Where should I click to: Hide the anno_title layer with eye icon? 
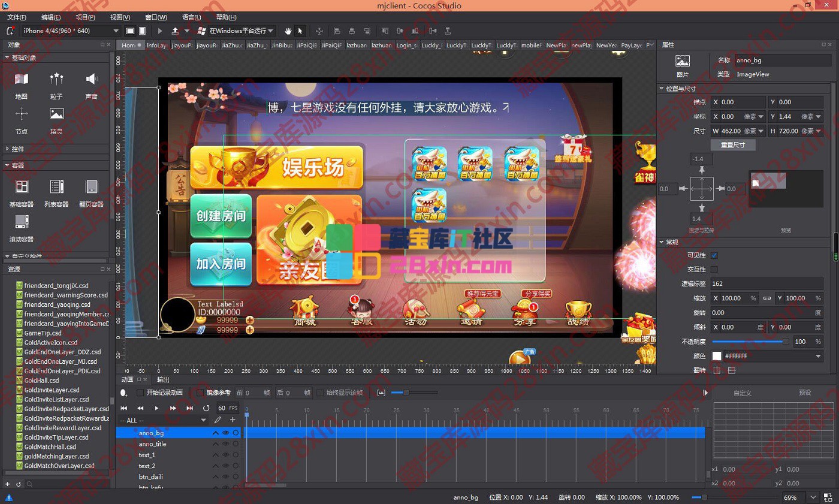(226, 444)
